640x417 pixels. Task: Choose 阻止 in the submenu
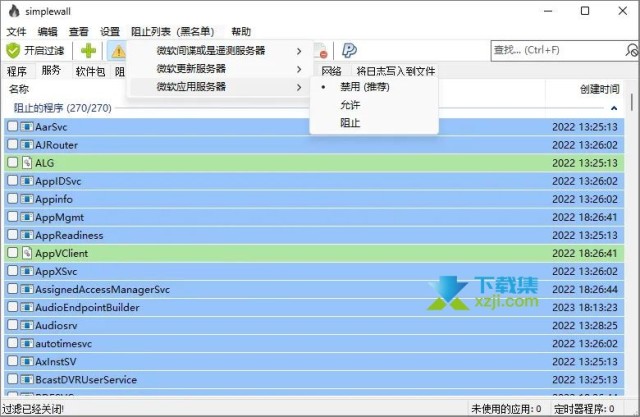pos(374,122)
